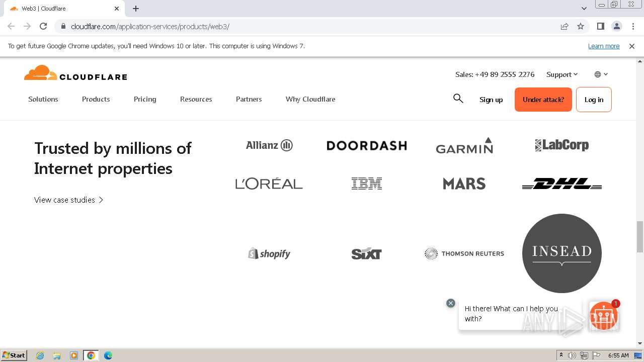The height and width of the screenshot is (362, 644).
Task: Reload the current page
Action: 43,26
